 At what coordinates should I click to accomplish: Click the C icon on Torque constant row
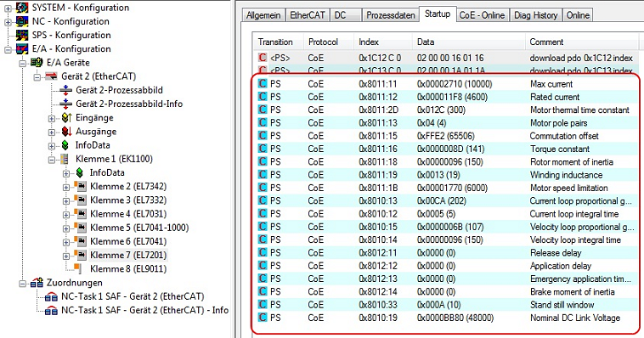click(x=263, y=149)
